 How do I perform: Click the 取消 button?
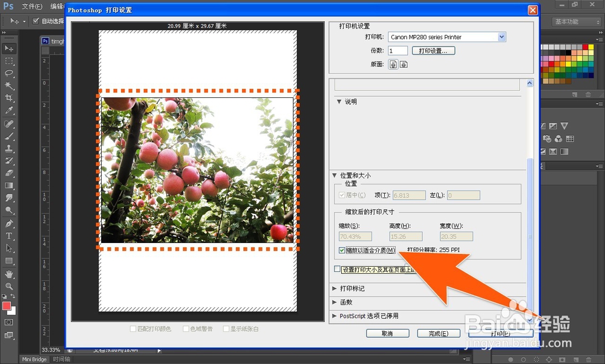point(387,334)
